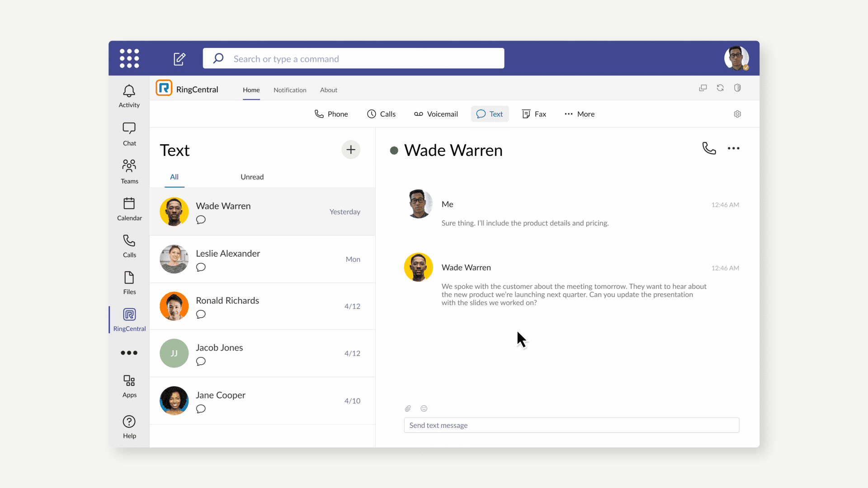The image size is (868, 488).
Task: Open the emoji picker smiley icon
Action: (x=424, y=408)
